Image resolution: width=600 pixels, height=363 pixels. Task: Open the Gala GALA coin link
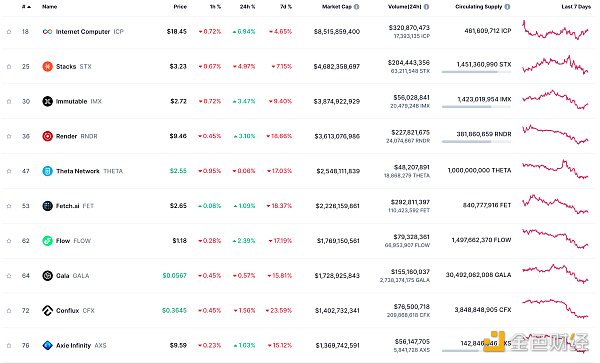coord(72,275)
